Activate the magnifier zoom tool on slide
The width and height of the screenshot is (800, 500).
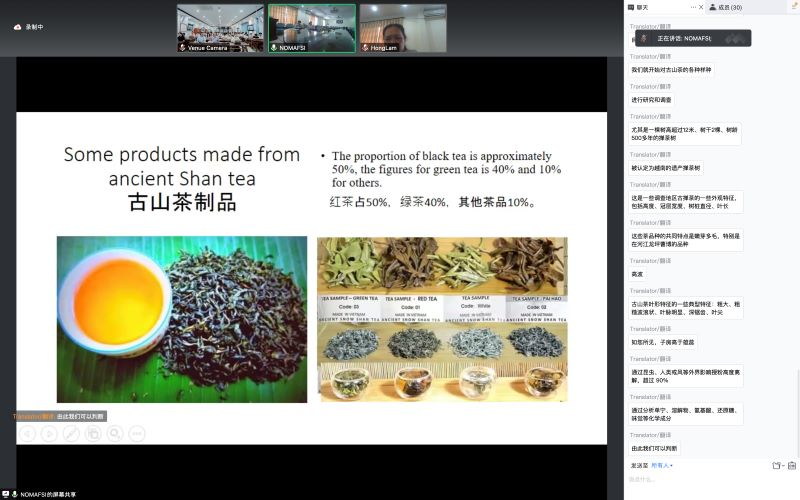(x=115, y=433)
